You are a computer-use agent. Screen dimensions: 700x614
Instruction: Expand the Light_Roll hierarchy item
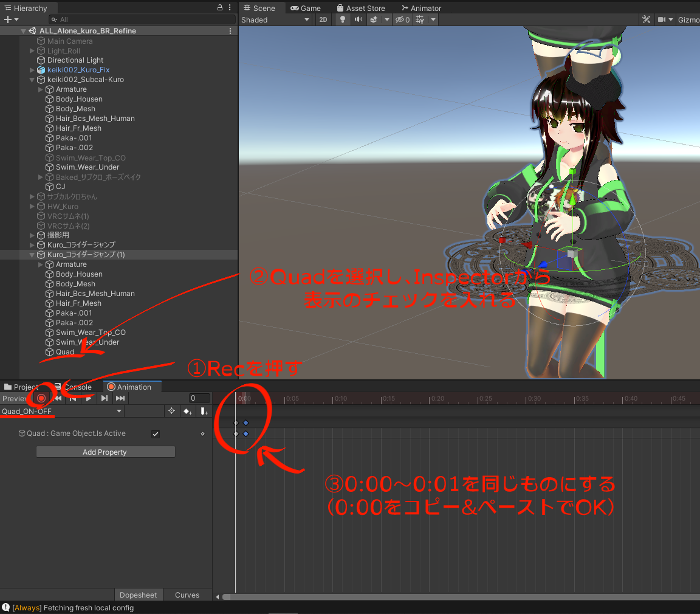coord(32,51)
